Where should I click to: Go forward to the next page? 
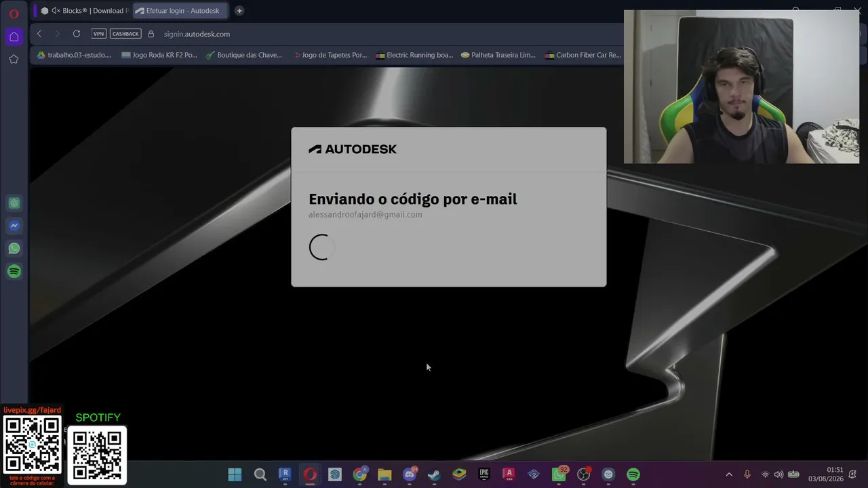58,34
